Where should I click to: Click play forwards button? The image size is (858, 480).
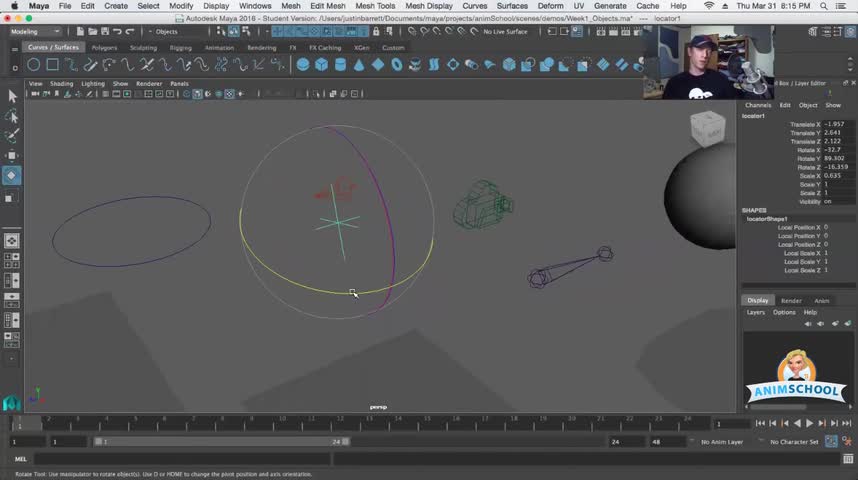tap(809, 423)
